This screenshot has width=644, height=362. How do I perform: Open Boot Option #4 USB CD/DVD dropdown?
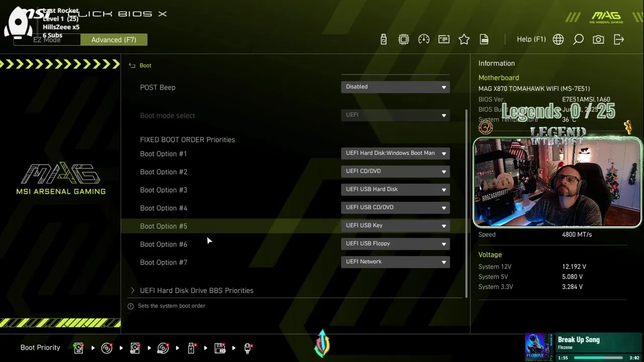(395, 207)
